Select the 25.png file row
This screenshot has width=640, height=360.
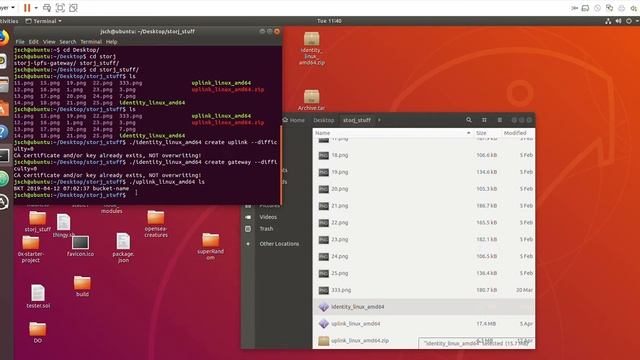(x=424, y=273)
